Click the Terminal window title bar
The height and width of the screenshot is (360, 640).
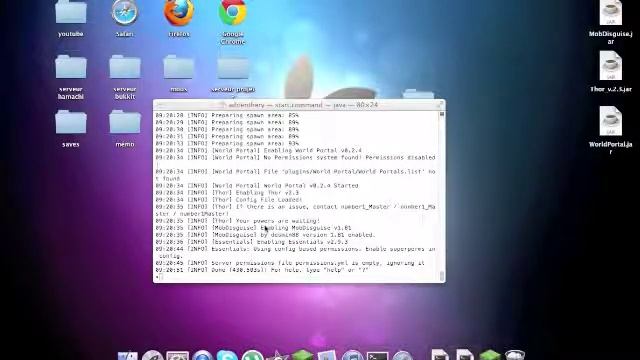tap(299, 105)
